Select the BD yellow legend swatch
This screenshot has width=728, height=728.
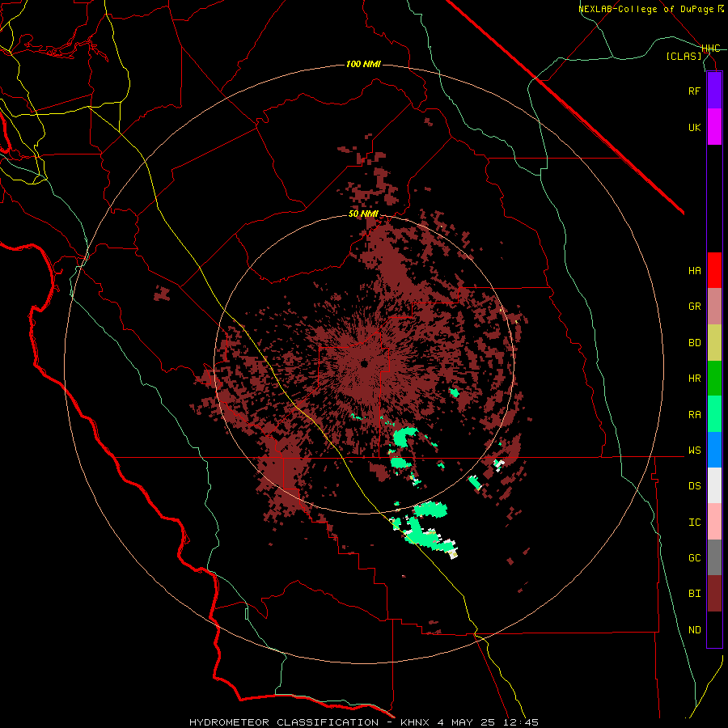pyautogui.click(x=714, y=343)
